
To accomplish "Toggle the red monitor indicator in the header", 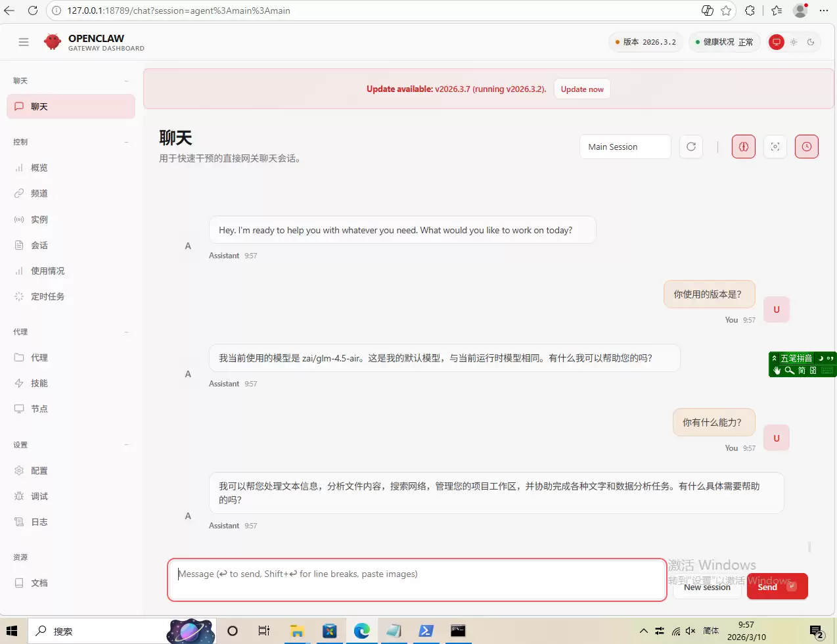I will point(776,41).
